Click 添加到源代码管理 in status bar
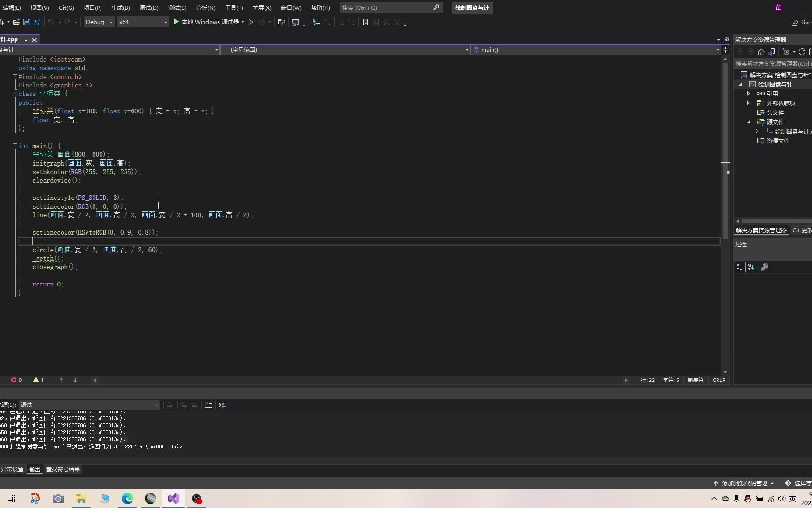 [743, 484]
